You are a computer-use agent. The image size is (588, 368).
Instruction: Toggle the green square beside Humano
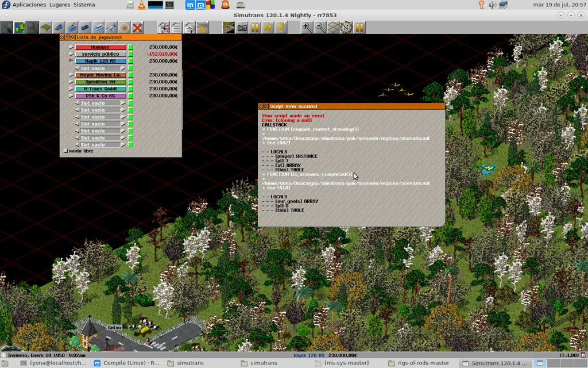[x=130, y=47]
